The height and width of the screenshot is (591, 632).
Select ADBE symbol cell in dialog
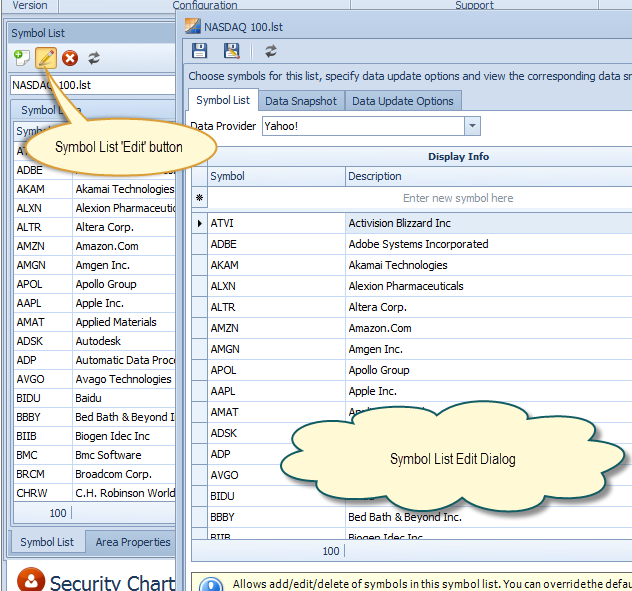276,244
